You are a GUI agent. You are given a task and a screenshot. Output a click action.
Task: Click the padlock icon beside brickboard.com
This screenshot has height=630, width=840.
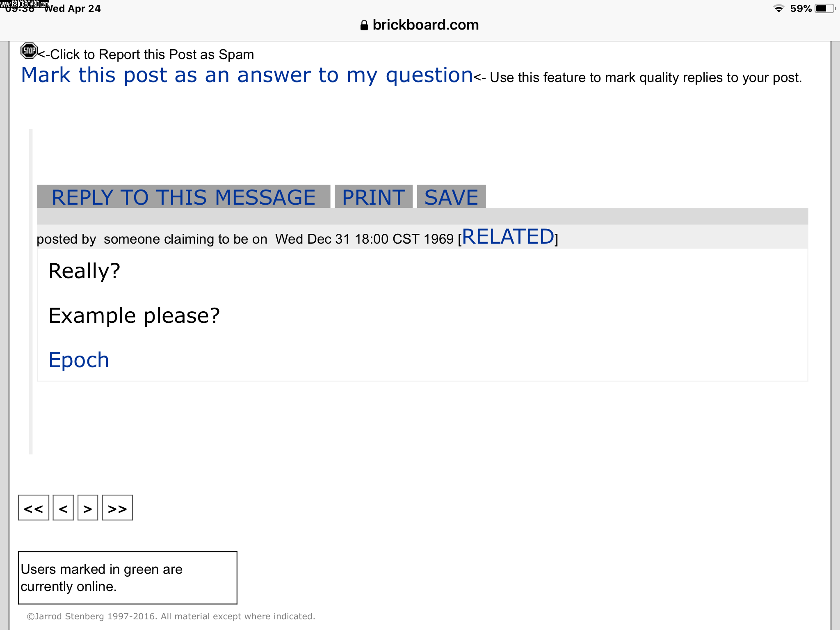pyautogui.click(x=364, y=25)
